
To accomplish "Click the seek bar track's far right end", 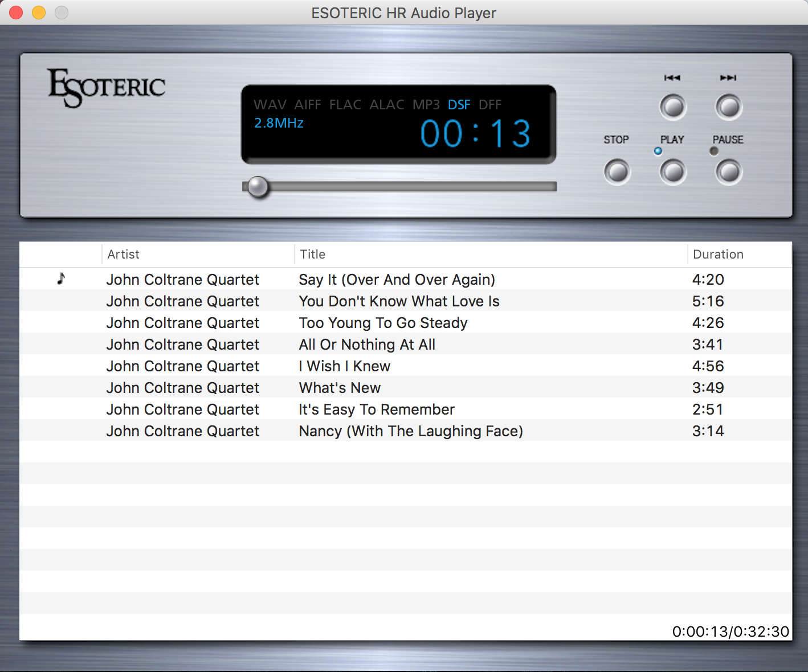I will click(x=553, y=187).
